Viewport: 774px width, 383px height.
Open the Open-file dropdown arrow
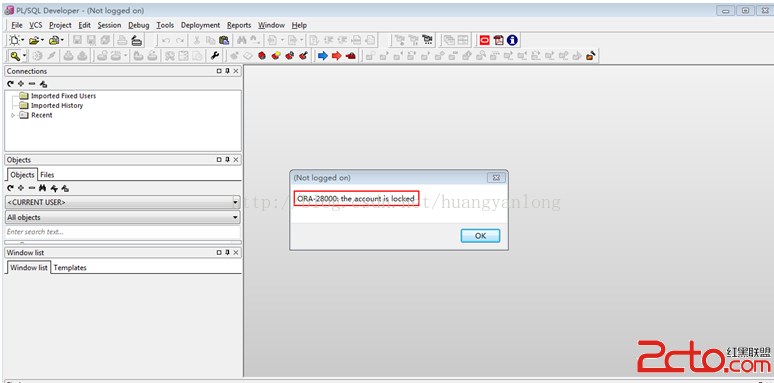tap(42, 40)
